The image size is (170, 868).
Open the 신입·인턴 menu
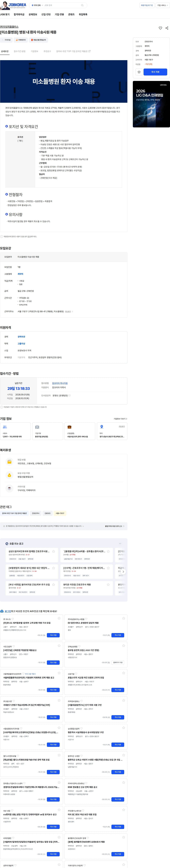[46, 14]
